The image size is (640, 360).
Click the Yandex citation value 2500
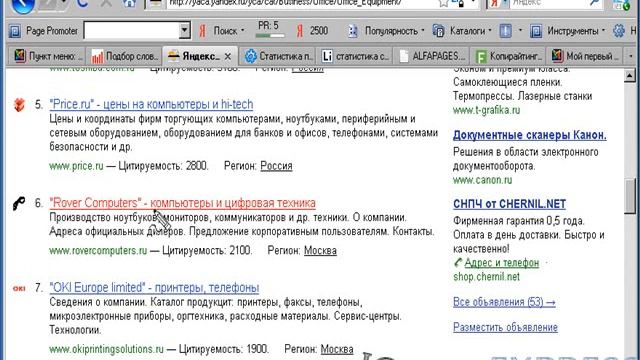[x=319, y=31]
